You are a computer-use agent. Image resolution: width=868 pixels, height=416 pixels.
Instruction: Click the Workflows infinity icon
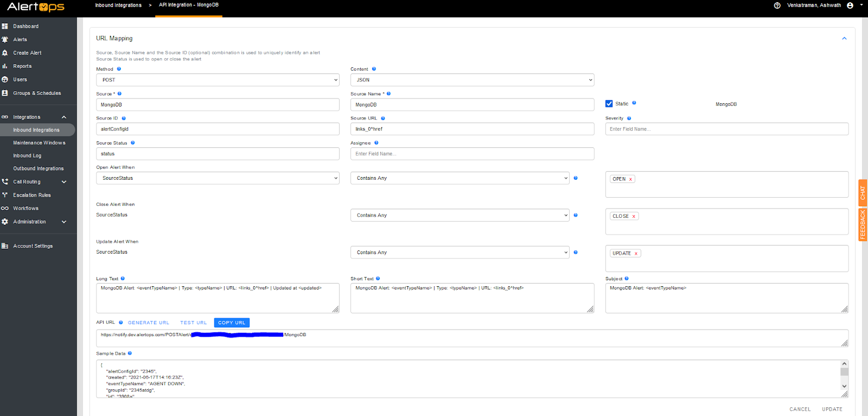tap(5, 209)
